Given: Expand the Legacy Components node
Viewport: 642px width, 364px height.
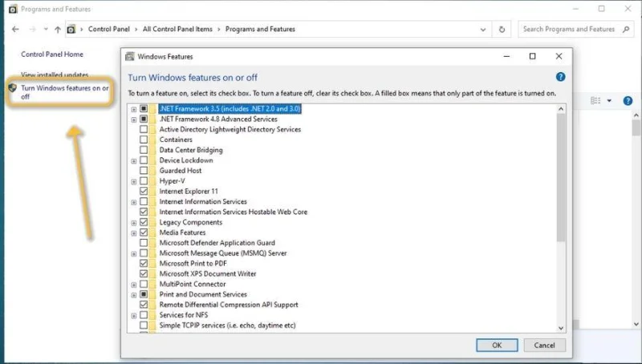Looking at the screenshot, I should pos(134,223).
